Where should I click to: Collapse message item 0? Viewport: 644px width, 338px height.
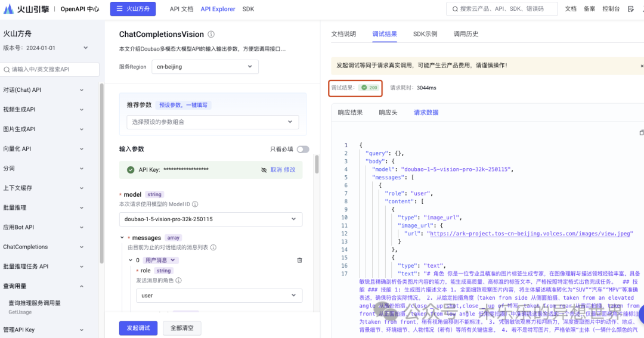[131, 260]
